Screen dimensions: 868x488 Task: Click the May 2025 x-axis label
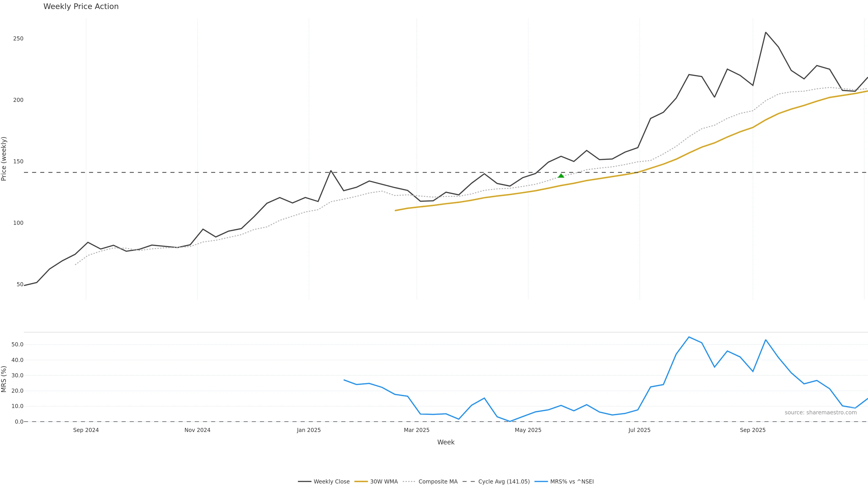pyautogui.click(x=528, y=430)
